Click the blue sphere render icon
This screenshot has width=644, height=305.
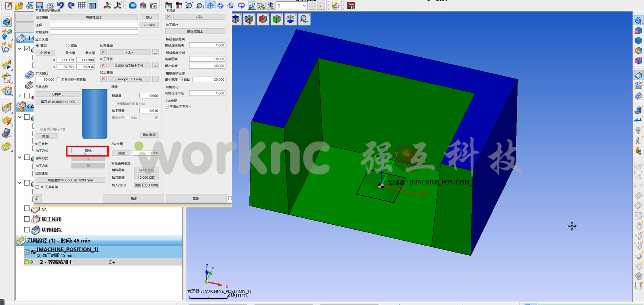[x=133, y=6]
